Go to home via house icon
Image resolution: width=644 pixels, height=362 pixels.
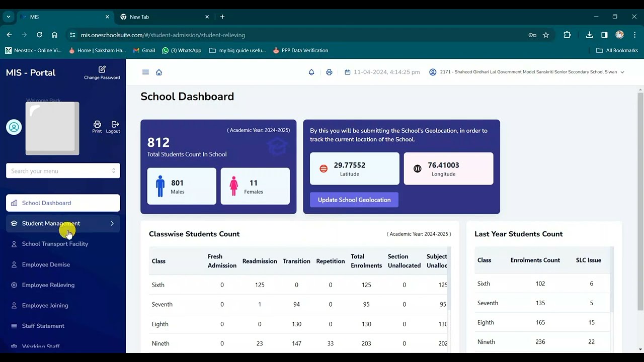click(159, 72)
